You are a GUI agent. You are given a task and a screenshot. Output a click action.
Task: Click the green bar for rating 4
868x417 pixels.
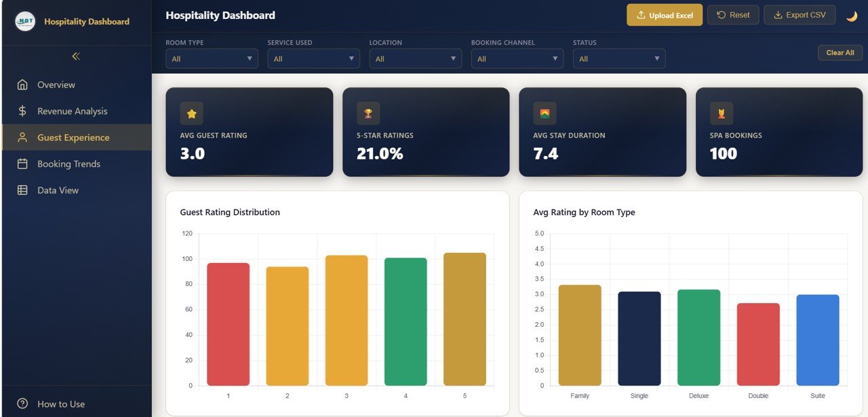coord(406,322)
